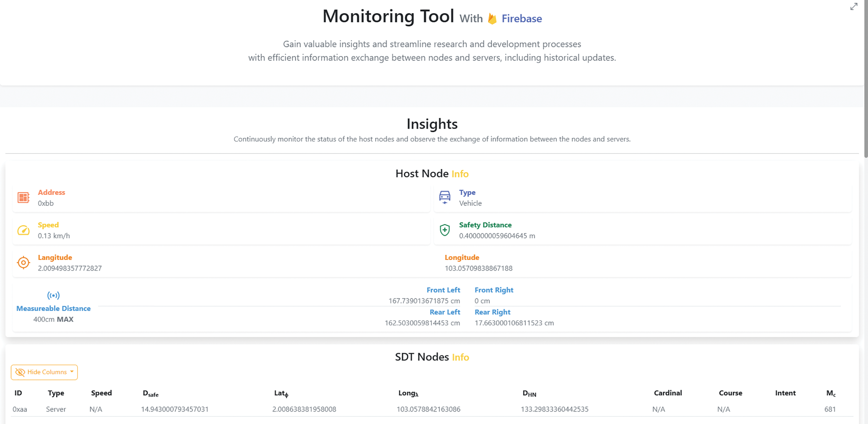Click the Front Left distance label
The width and height of the screenshot is (868, 424).
(x=443, y=290)
